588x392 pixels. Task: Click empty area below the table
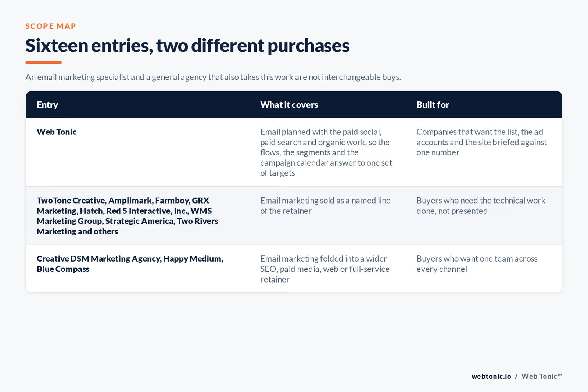pyautogui.click(x=294, y=331)
